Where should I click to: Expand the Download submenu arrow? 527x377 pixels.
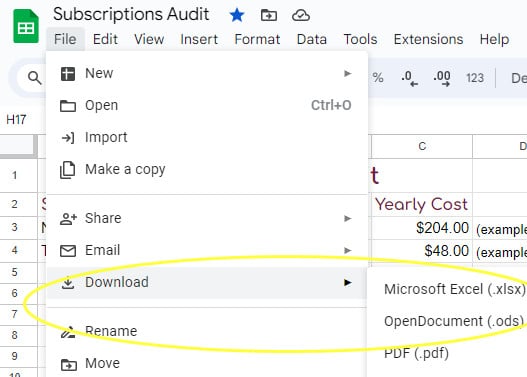pos(348,283)
